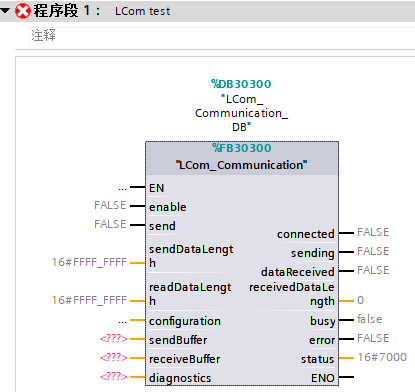This screenshot has height=392, width=415.
Task: Click the EN input pin
Action: pos(157,188)
